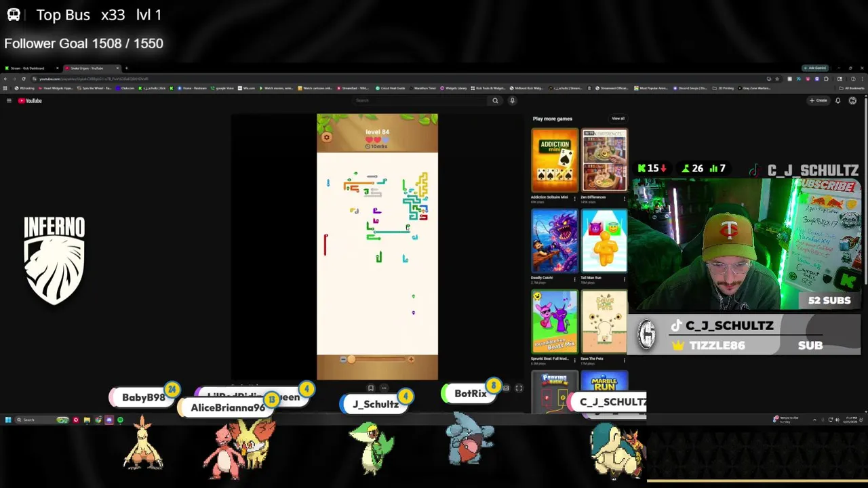Click the YouTube search magnifier button
The width and height of the screenshot is (868, 488).
click(495, 100)
